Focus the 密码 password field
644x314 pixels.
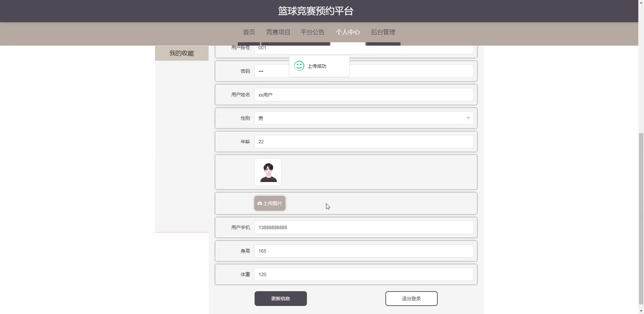[x=364, y=71]
